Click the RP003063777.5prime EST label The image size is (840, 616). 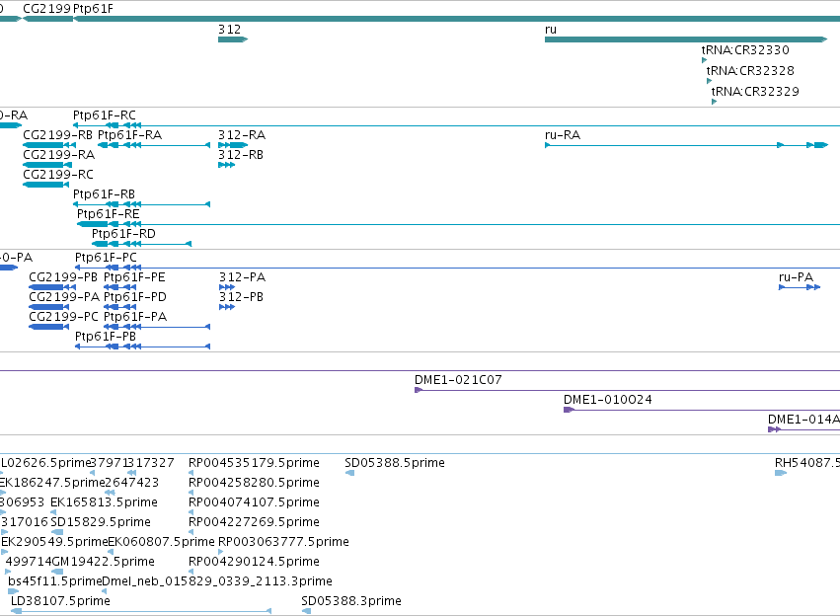(x=283, y=542)
